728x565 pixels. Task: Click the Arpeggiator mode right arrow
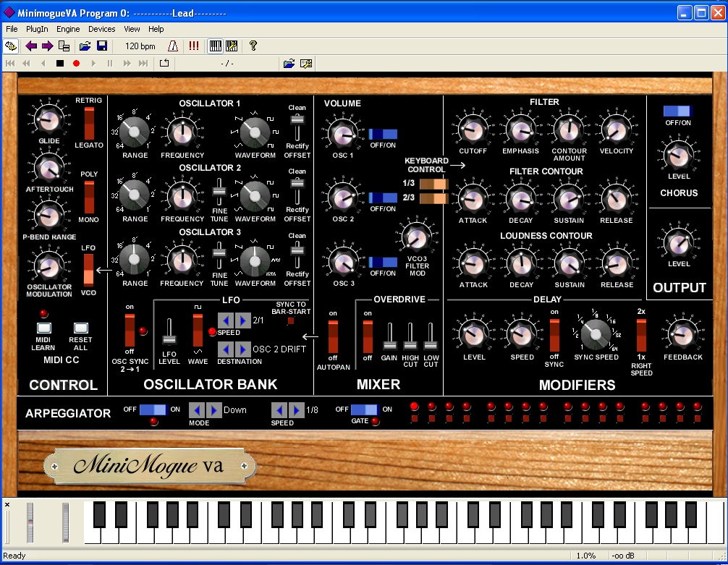click(x=213, y=410)
